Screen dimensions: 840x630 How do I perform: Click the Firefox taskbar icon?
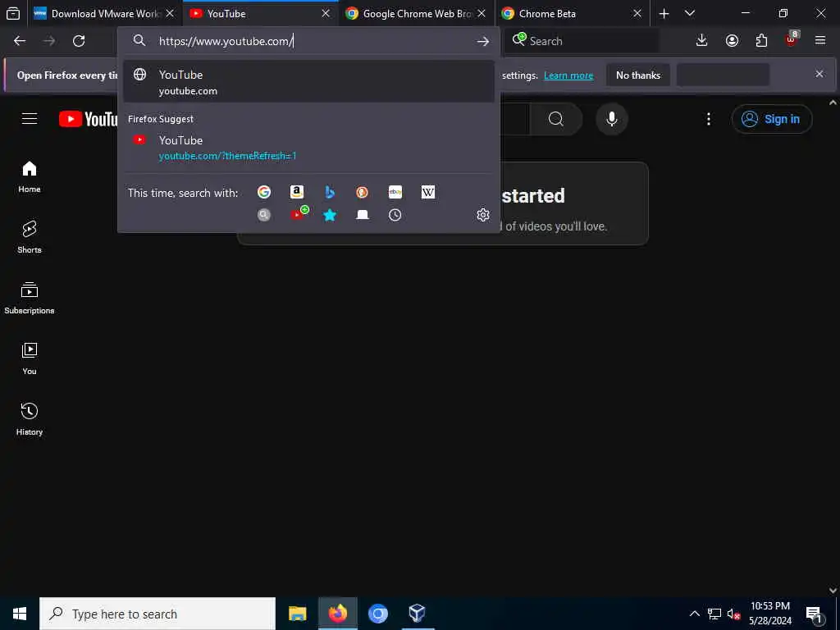coord(337,614)
